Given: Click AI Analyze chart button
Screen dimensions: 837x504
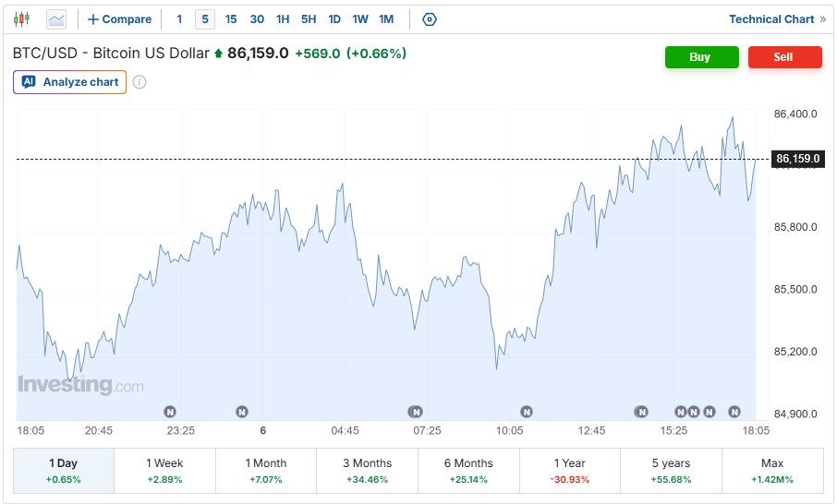Looking at the screenshot, I should coord(70,82).
